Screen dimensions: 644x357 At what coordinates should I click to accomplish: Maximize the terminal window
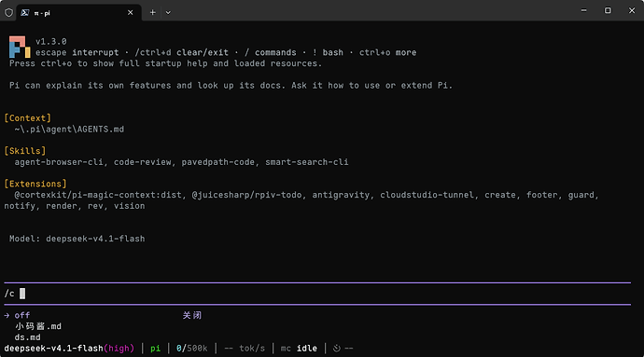click(x=608, y=10)
